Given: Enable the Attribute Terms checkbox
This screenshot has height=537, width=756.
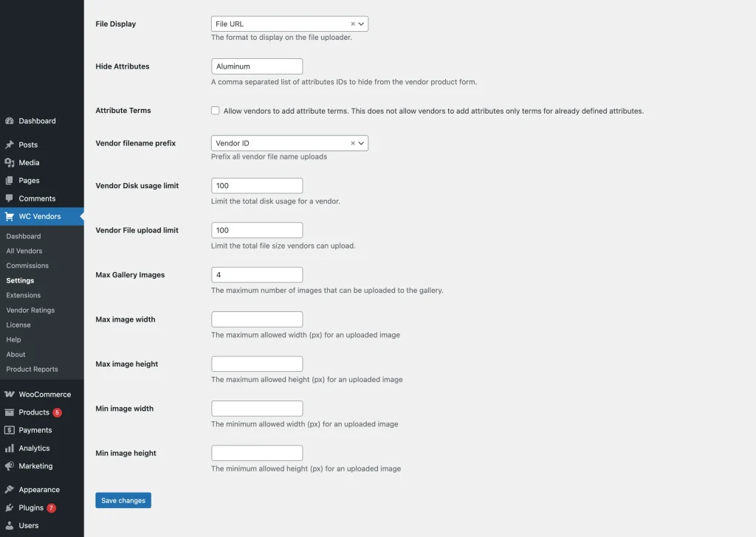Looking at the screenshot, I should point(216,111).
